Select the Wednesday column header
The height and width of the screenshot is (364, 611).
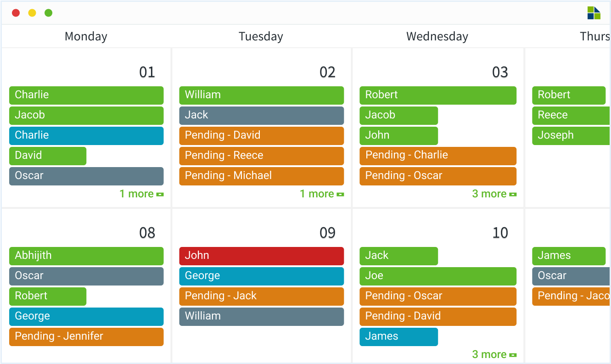click(437, 36)
